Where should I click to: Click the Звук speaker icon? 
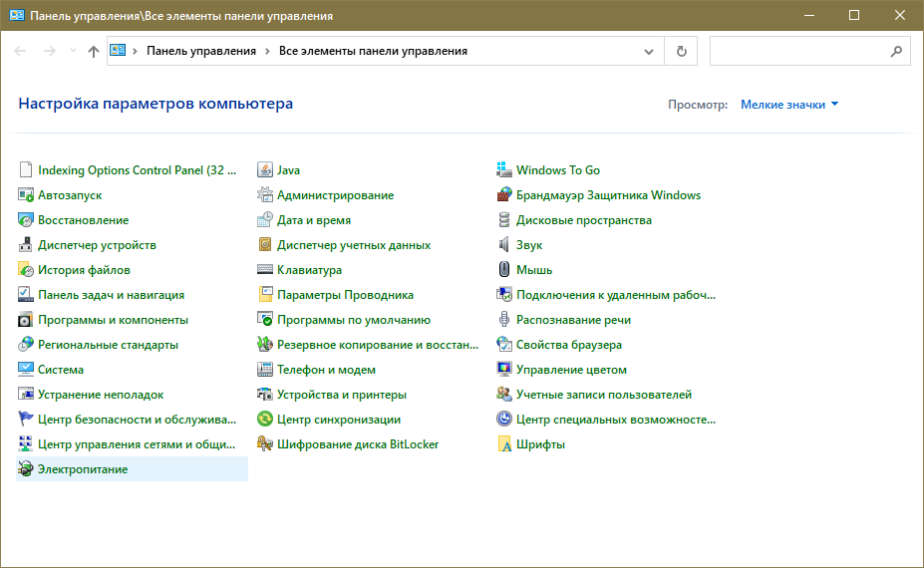click(x=504, y=245)
